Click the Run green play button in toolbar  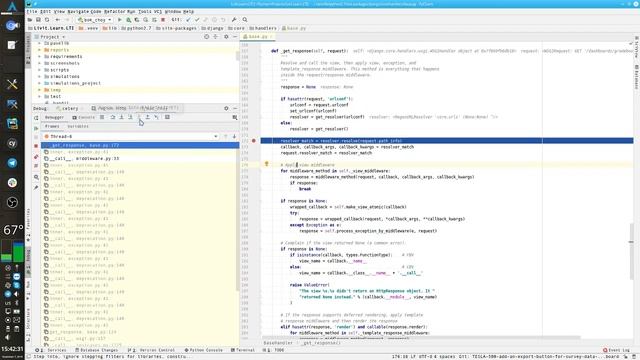(x=120, y=20)
